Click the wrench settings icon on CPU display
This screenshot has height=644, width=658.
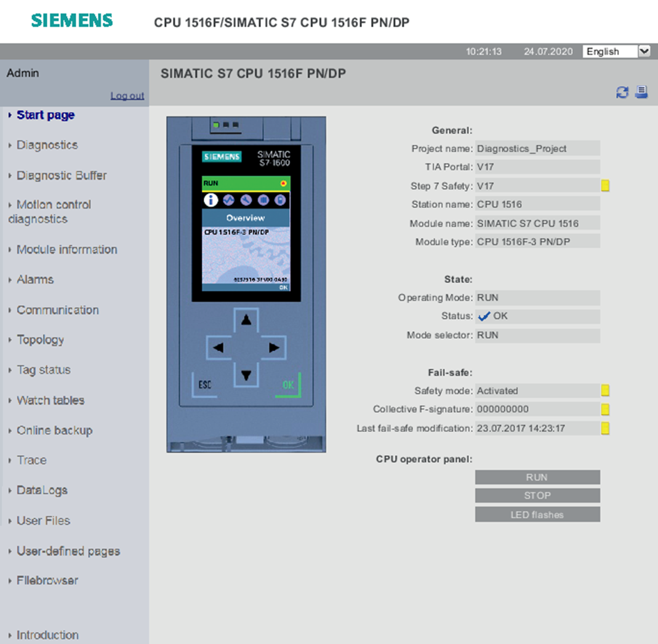click(x=246, y=200)
